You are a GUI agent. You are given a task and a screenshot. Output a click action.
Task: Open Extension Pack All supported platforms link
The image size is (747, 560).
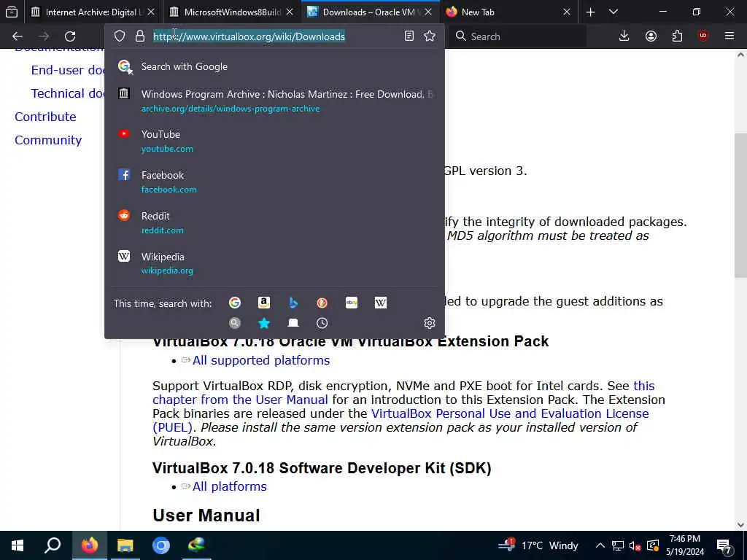pyautogui.click(x=261, y=360)
